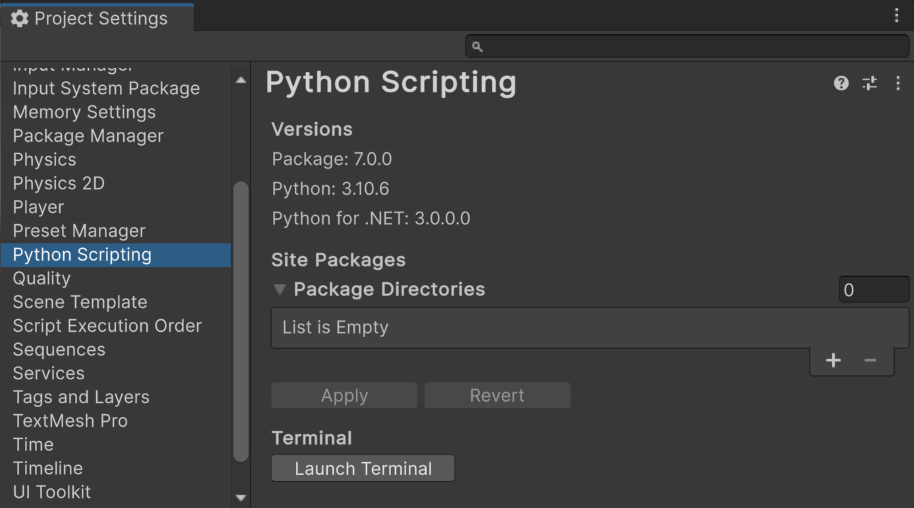
Task: Select Python Scripting in the sidebar
Action: [115, 255]
